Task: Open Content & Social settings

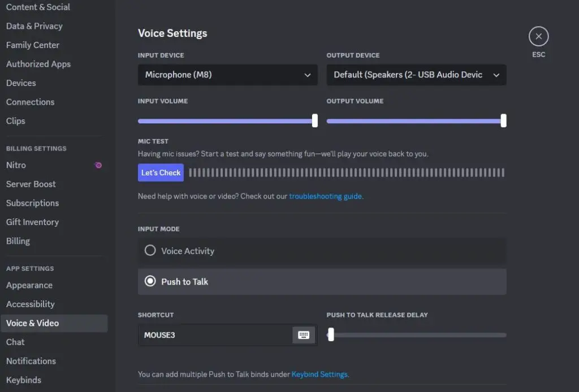Action: pyautogui.click(x=38, y=7)
